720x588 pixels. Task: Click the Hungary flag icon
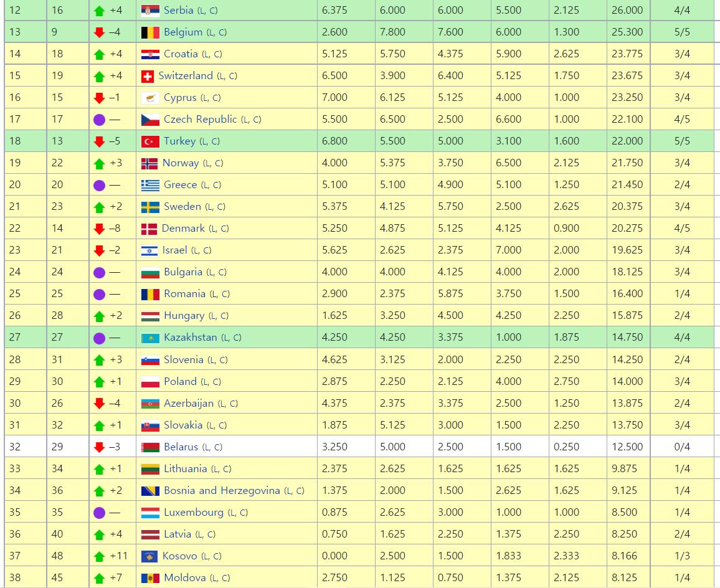pos(150,316)
